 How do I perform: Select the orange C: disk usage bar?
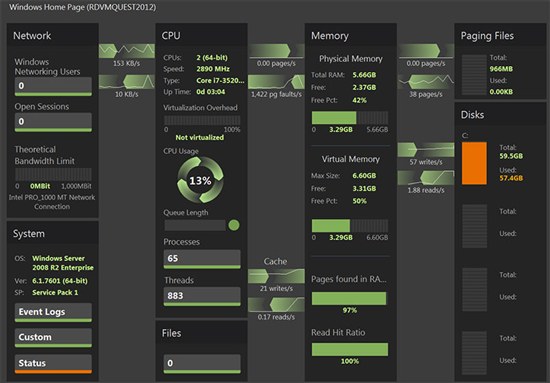474,163
